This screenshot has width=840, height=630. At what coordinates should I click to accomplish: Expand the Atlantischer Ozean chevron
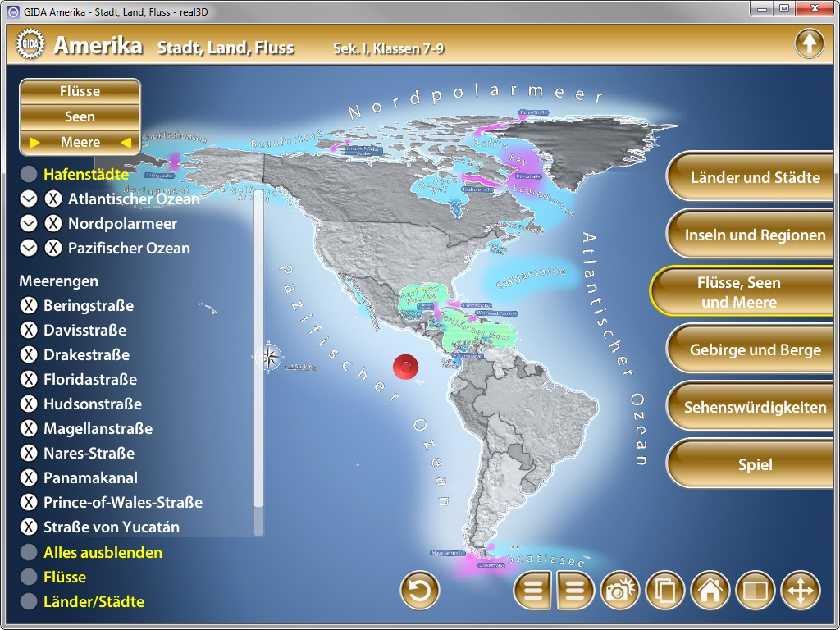pos(29,199)
